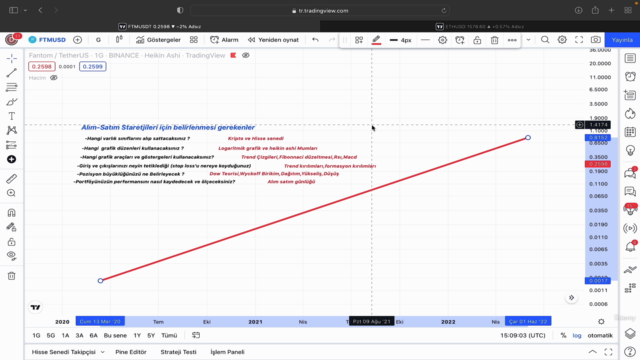
Task: Set range to Bu sene
Action: pyautogui.click(x=115, y=335)
